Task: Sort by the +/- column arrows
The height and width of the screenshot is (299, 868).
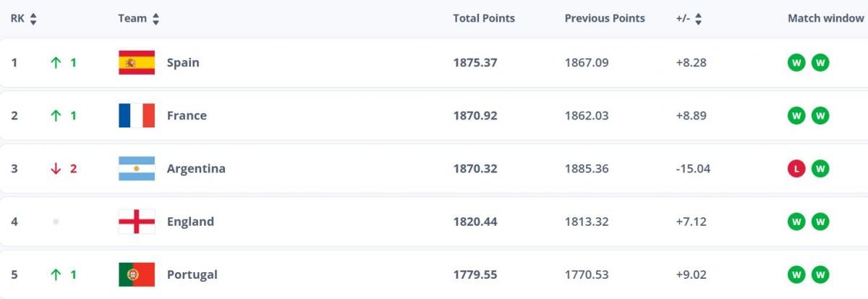Action: point(698,19)
